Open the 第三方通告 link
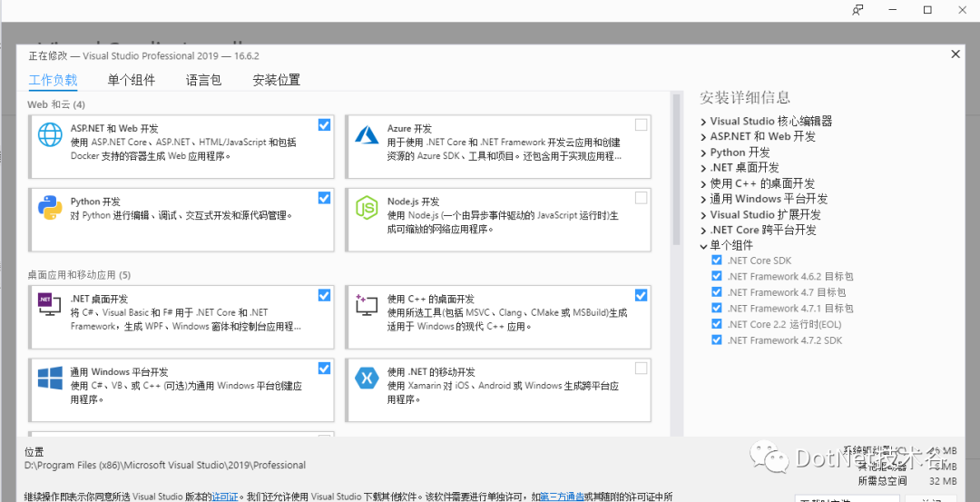The width and height of the screenshot is (980, 502). (562, 497)
